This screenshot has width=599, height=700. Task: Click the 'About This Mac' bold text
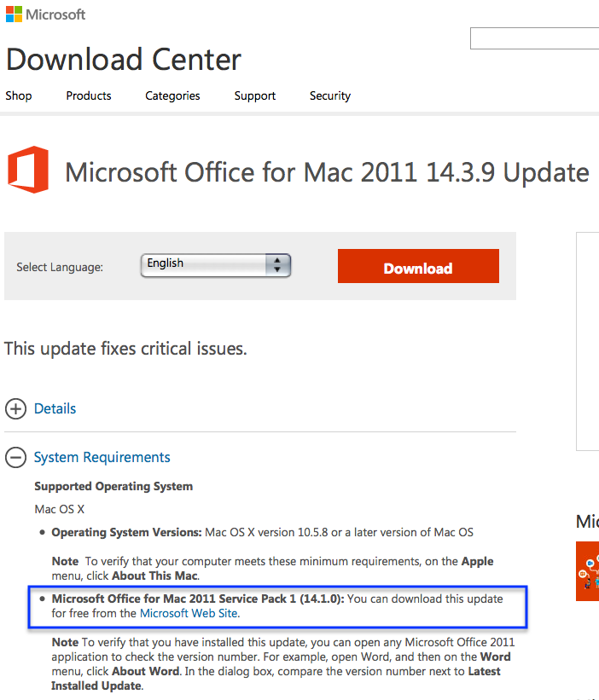154,576
